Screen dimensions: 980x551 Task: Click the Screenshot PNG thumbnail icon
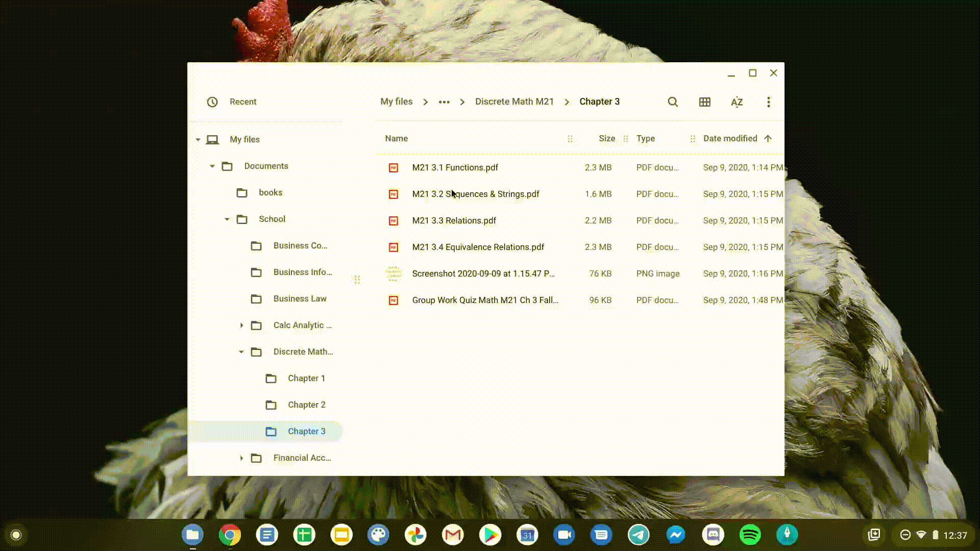coord(394,274)
